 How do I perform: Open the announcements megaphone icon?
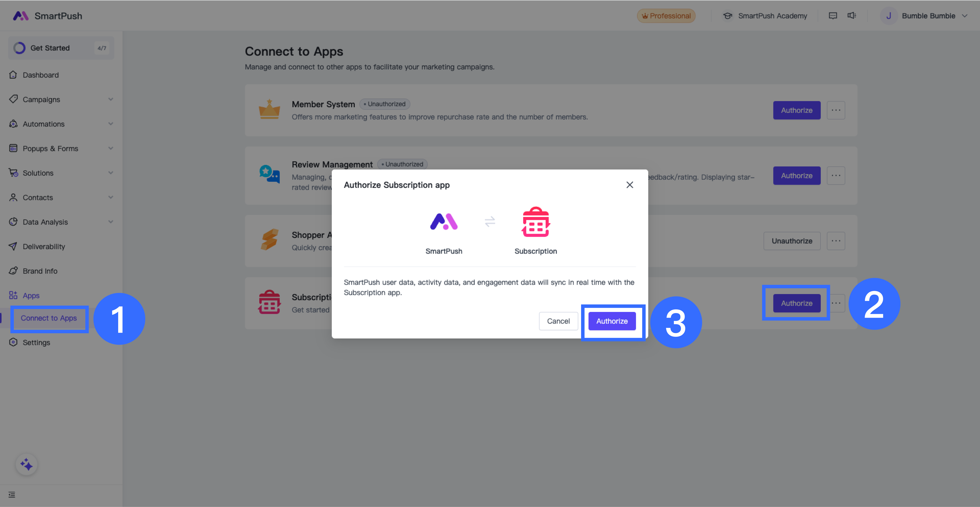[852, 16]
